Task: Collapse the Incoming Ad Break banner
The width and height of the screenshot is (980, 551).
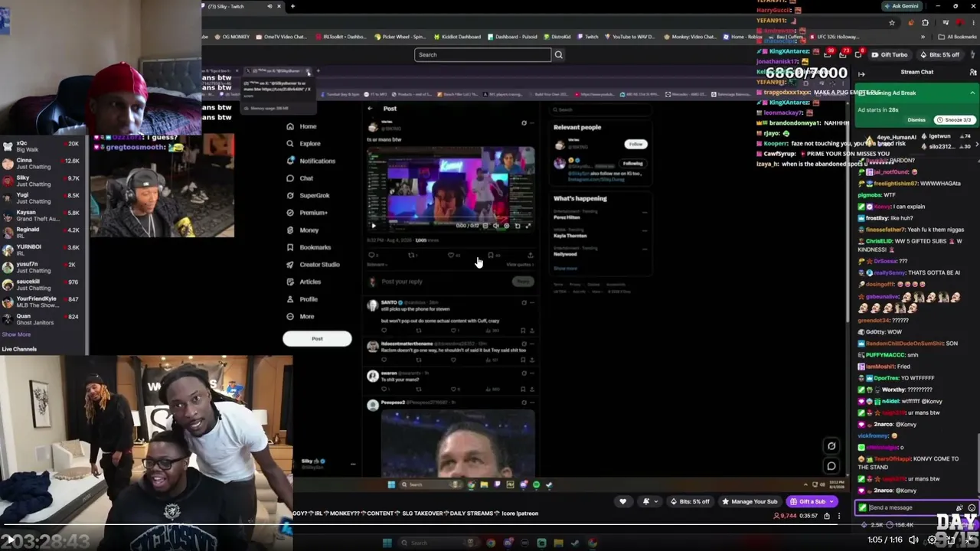Action: pyautogui.click(x=972, y=93)
